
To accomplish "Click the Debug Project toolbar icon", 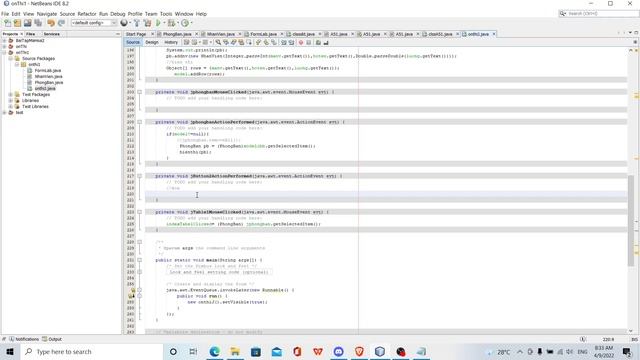I will tap(171, 23).
